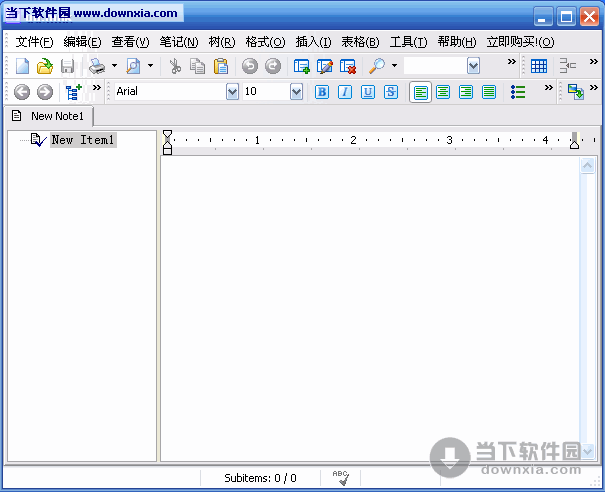Select the New Note1 tab
The image size is (605, 492).
[49, 116]
